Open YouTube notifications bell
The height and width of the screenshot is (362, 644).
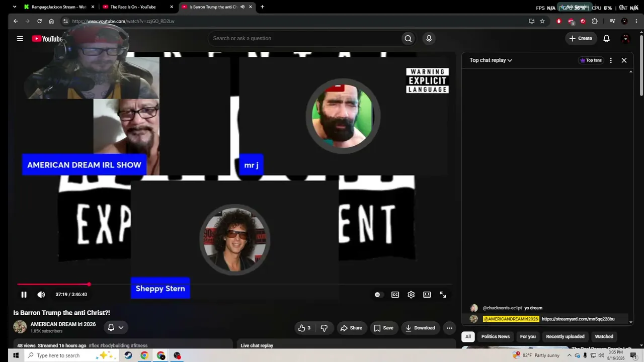click(x=607, y=38)
